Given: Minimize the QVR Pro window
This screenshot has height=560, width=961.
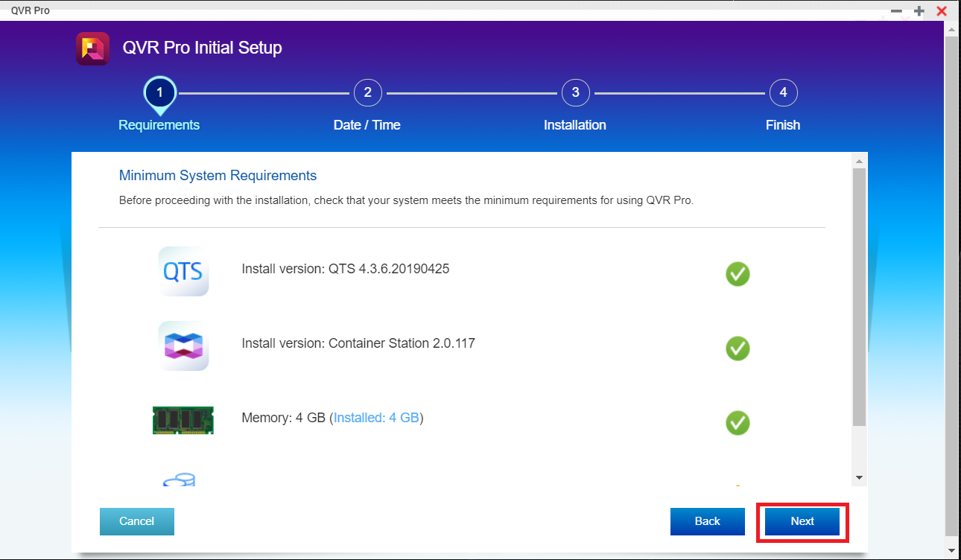Looking at the screenshot, I should pyautogui.click(x=896, y=11).
